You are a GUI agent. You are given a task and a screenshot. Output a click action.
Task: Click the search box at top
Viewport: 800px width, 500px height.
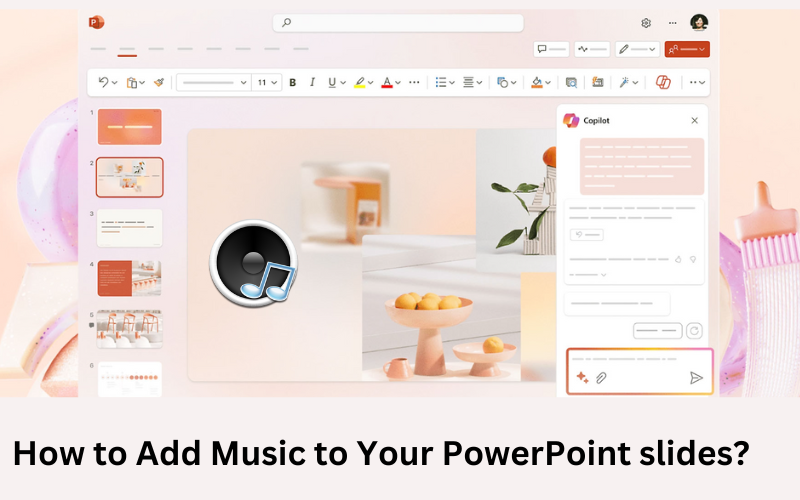tap(398, 22)
